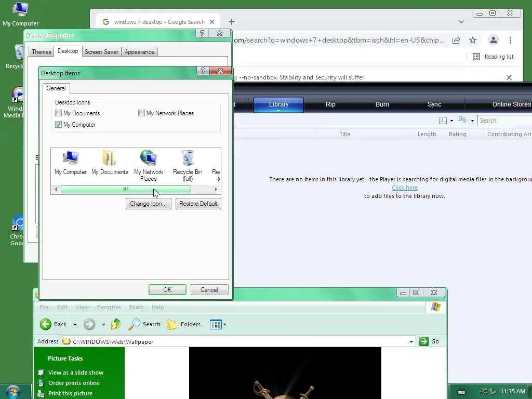Open Media Player layout options dropdown arrow
Screen dimensions: 532x399
tap(451, 121)
